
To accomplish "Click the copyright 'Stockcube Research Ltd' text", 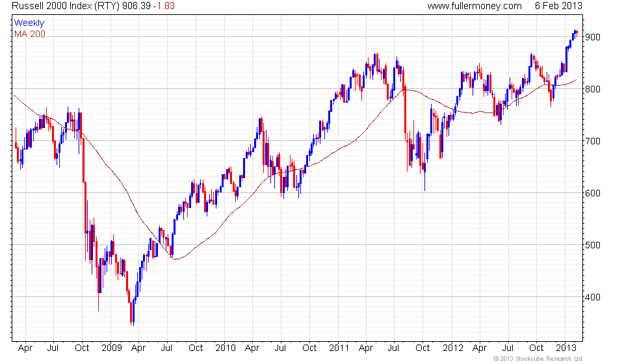I will (538, 359).
